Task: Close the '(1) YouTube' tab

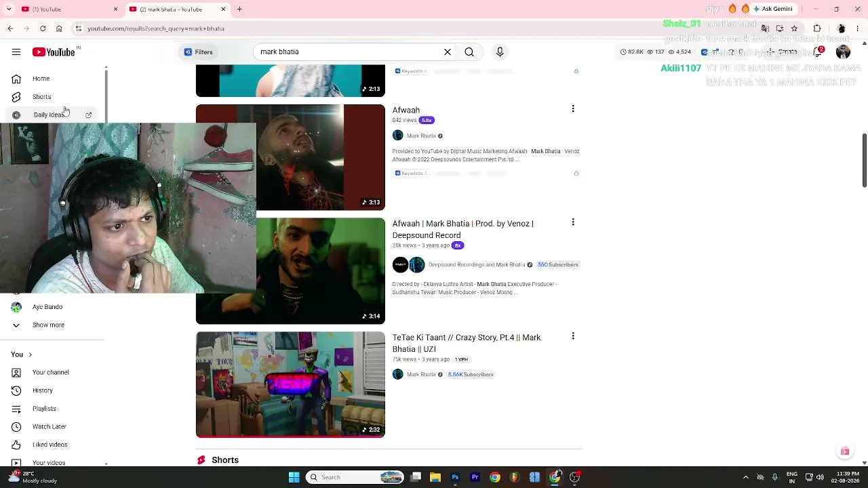Action: 115,9
